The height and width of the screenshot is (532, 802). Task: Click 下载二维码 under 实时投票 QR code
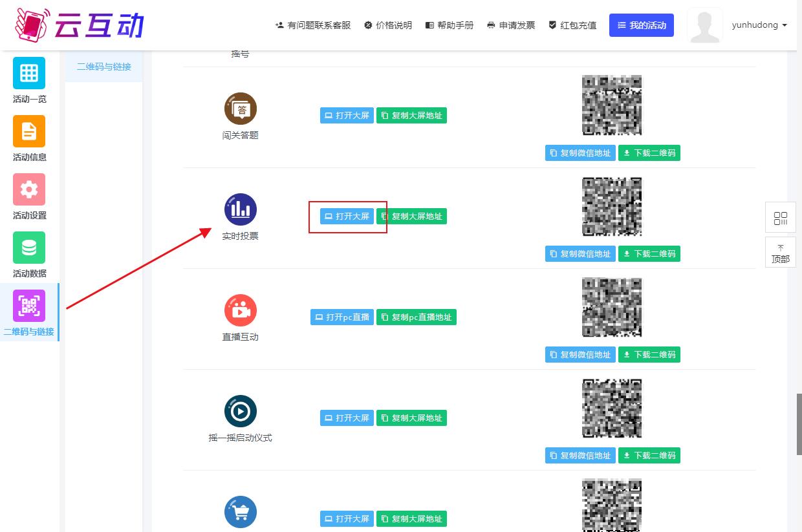[x=649, y=254]
